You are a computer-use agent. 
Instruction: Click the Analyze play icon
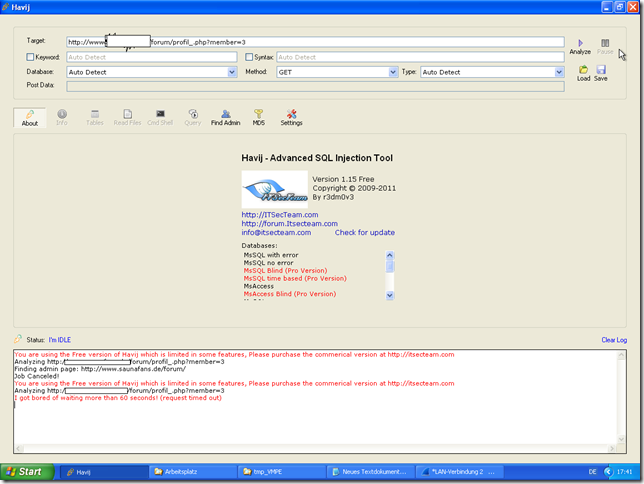click(x=580, y=43)
